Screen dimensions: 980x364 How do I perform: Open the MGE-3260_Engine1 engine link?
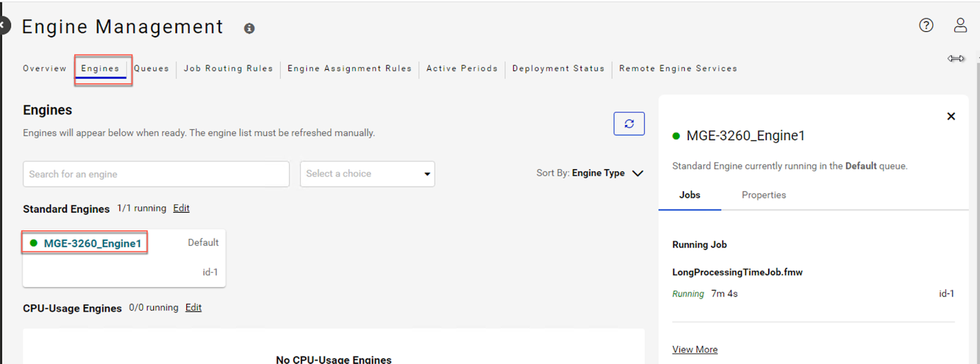point(92,243)
